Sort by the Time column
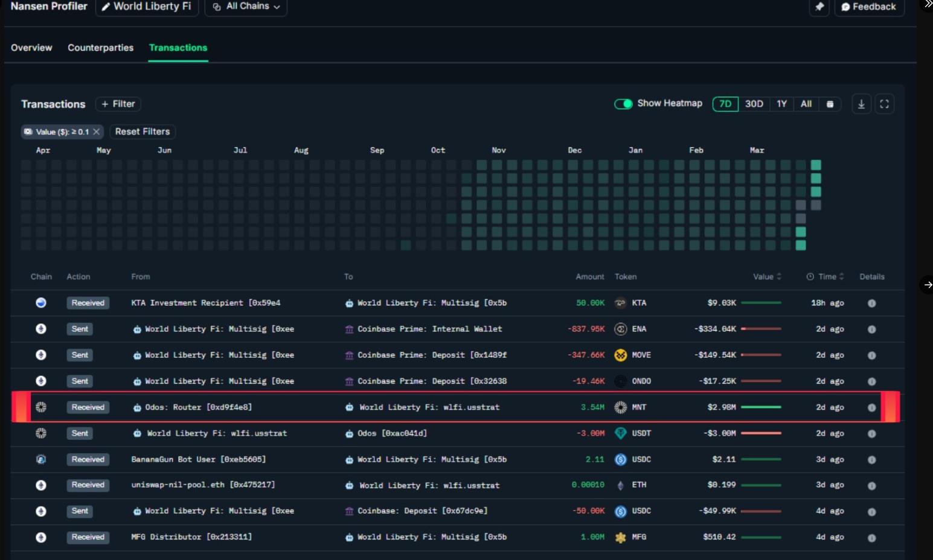The height and width of the screenshot is (560, 933). pos(825,276)
